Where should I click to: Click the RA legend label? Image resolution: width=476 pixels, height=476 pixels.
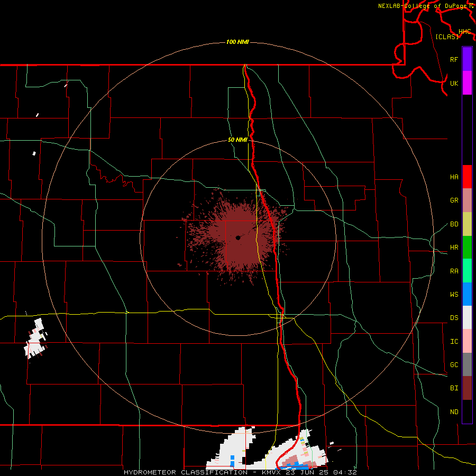(x=454, y=271)
